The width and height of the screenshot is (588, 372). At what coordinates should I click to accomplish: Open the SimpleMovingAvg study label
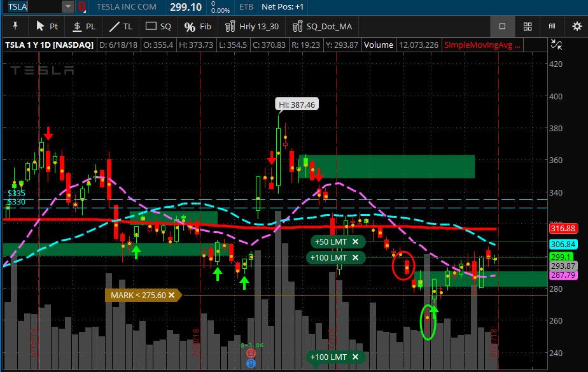tap(482, 45)
